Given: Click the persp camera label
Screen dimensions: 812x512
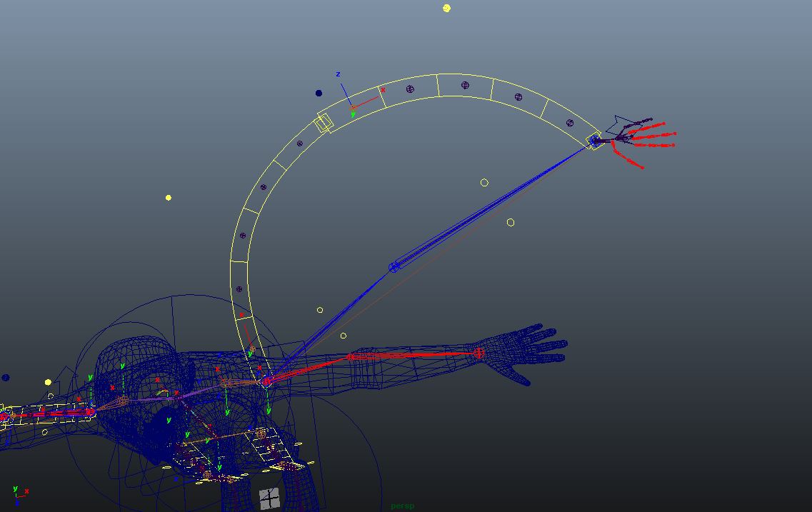Looking at the screenshot, I should click(x=402, y=506).
